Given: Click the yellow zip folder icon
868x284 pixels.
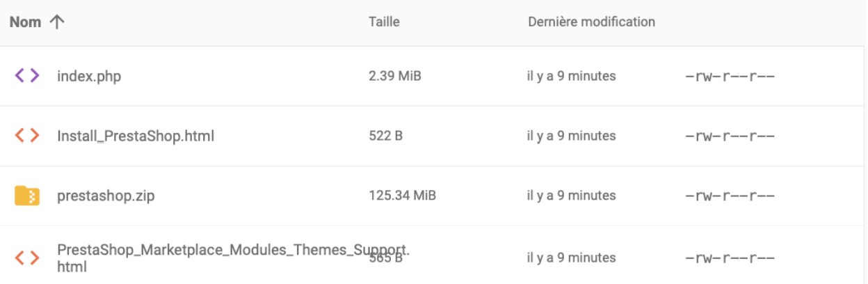Looking at the screenshot, I should coord(27,196).
